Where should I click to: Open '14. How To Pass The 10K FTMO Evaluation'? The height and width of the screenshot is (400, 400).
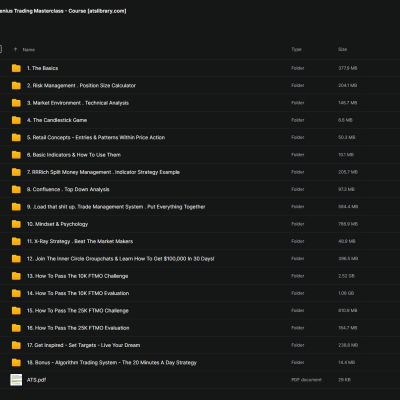click(x=78, y=293)
